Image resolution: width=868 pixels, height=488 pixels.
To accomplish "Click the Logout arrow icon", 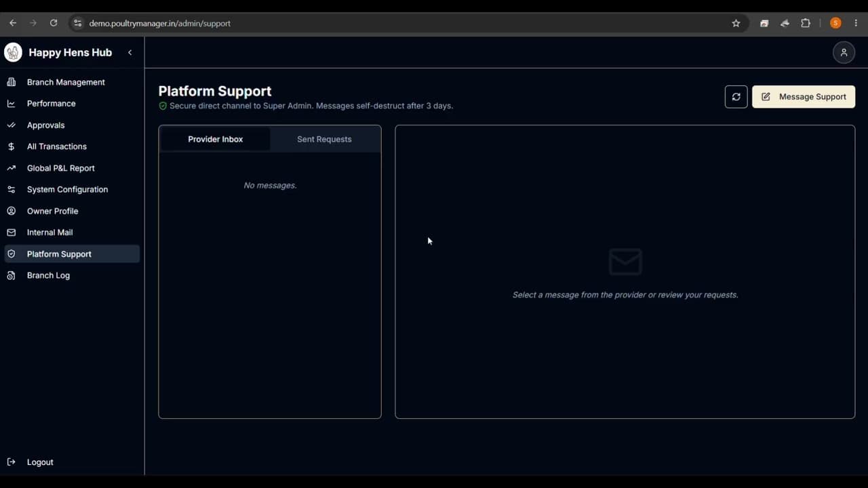I will pyautogui.click(x=11, y=462).
